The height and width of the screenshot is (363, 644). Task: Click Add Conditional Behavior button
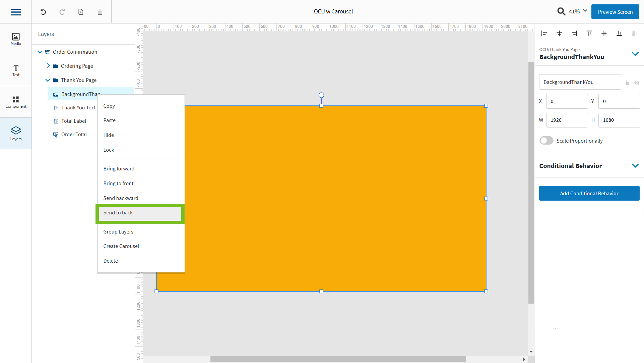[x=589, y=193]
